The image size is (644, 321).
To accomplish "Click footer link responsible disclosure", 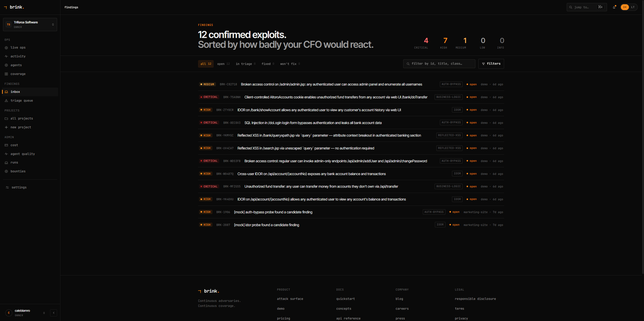I will (475, 299).
